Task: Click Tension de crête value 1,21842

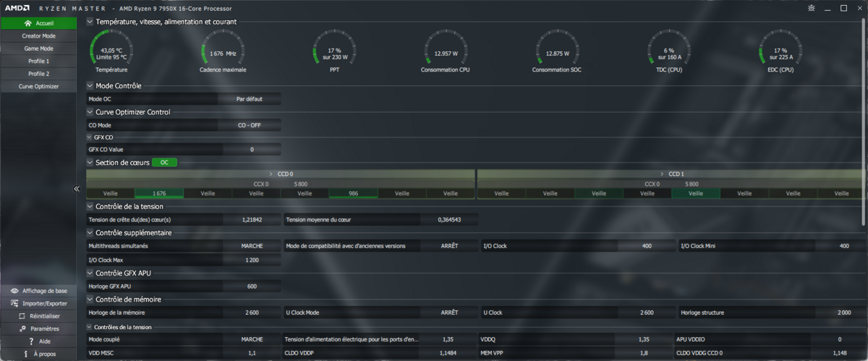Action: 252,220
